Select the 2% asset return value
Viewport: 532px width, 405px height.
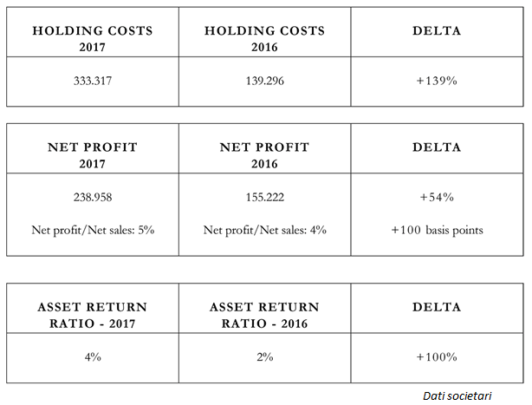(x=264, y=356)
